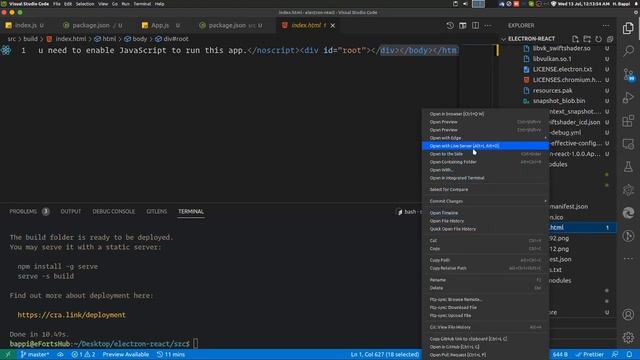Open snapshot_blob.bin in the Explorer

pyautogui.click(x=559, y=101)
